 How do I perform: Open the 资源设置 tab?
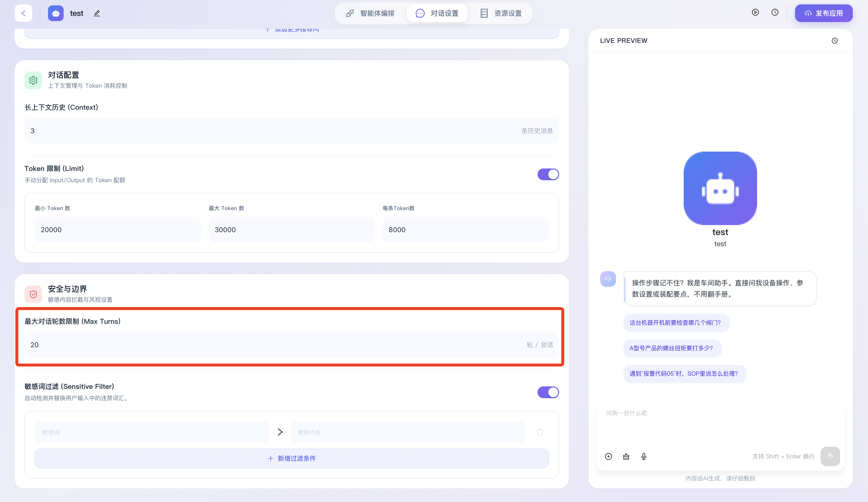point(501,13)
